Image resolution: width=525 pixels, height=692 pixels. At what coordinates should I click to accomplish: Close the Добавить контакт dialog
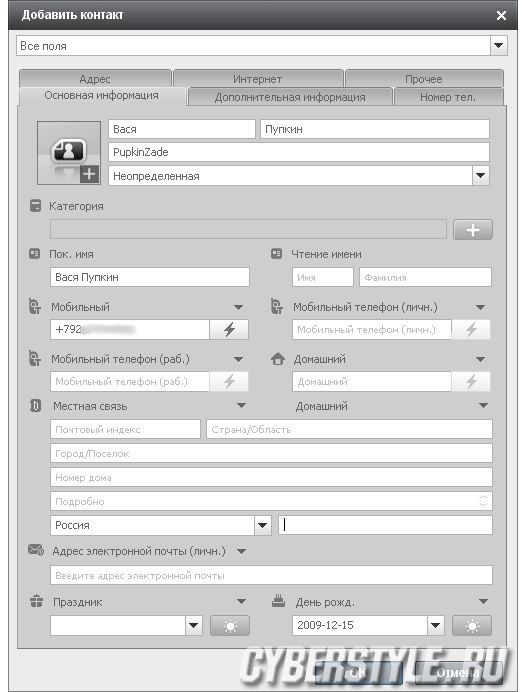501,15
